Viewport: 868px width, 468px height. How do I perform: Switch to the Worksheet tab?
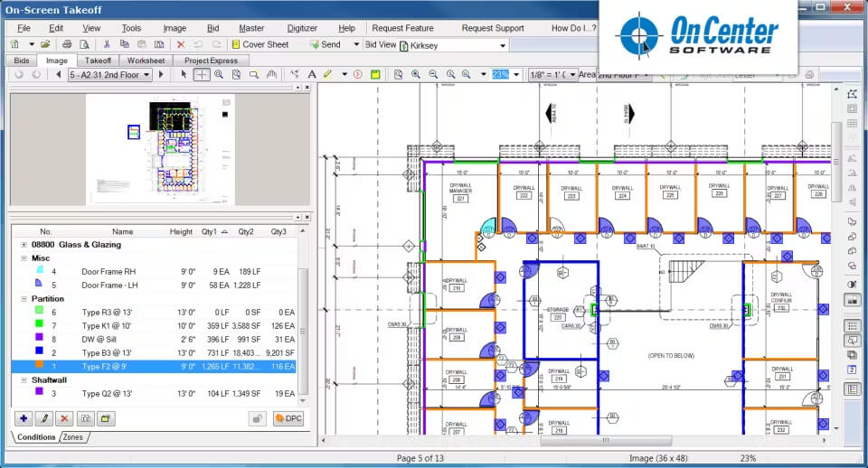[x=146, y=61]
